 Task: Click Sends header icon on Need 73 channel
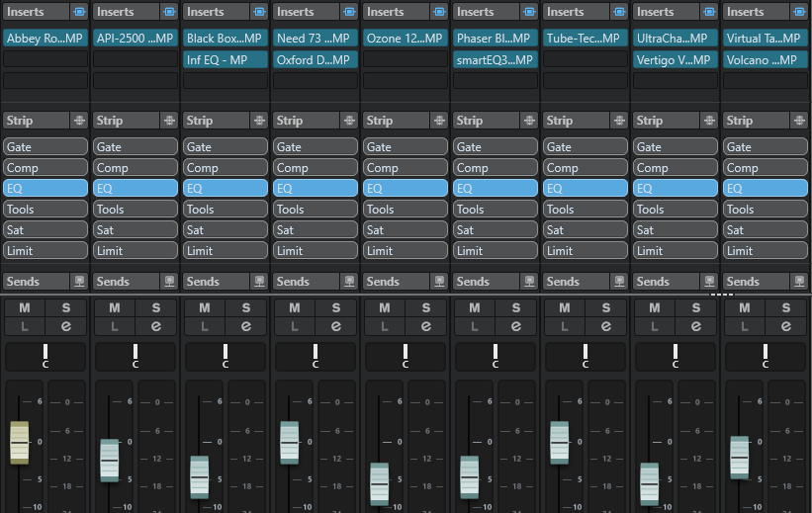pos(349,281)
